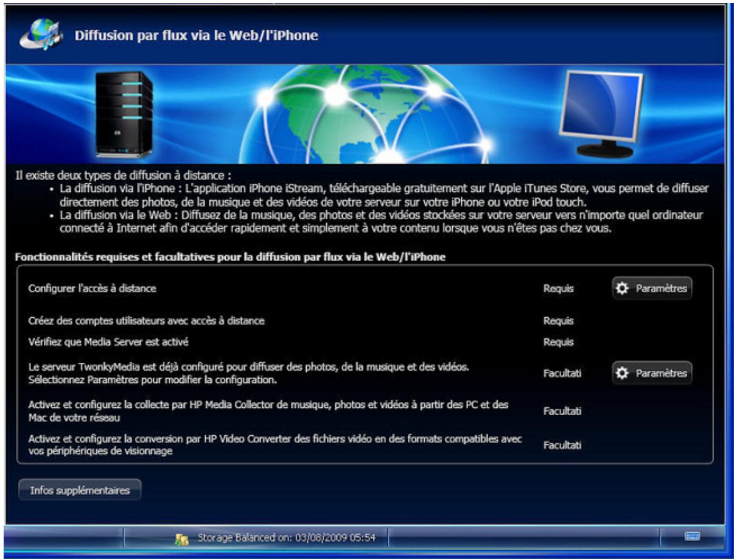Click the 'Storage Balanced on: 03/08/2009 05:54' status text
Screen dimensions: 734x560
(x=286, y=539)
